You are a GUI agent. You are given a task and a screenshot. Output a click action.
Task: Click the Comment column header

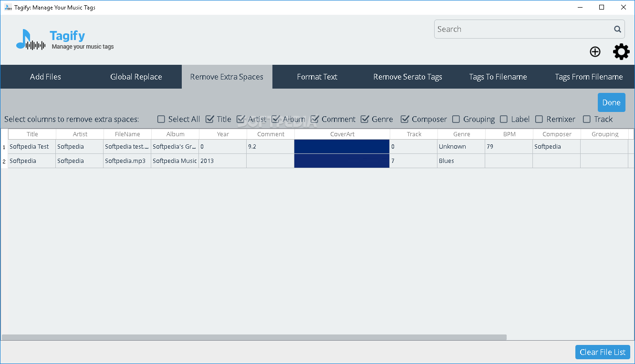[271, 134]
